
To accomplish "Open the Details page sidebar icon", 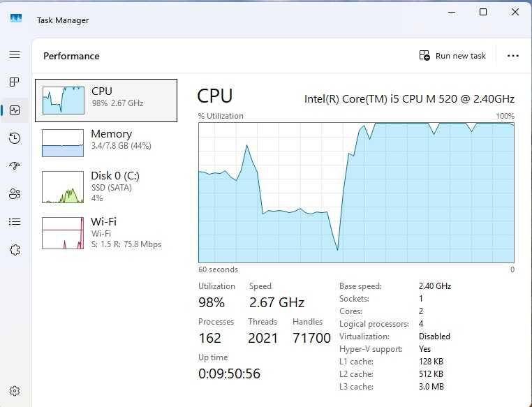I will [x=15, y=222].
